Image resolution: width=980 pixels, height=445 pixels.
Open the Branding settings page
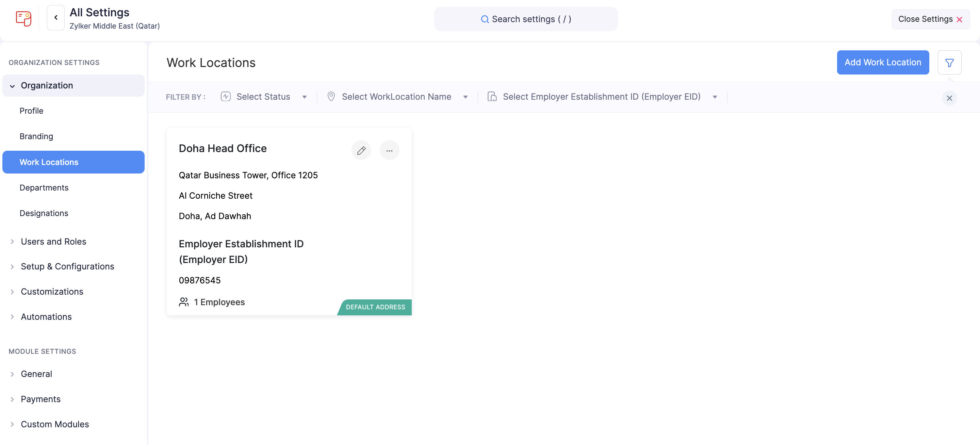pyautogui.click(x=36, y=136)
